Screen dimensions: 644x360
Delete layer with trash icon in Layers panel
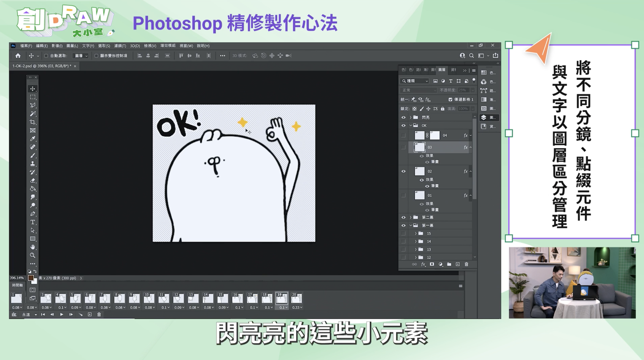click(x=466, y=264)
